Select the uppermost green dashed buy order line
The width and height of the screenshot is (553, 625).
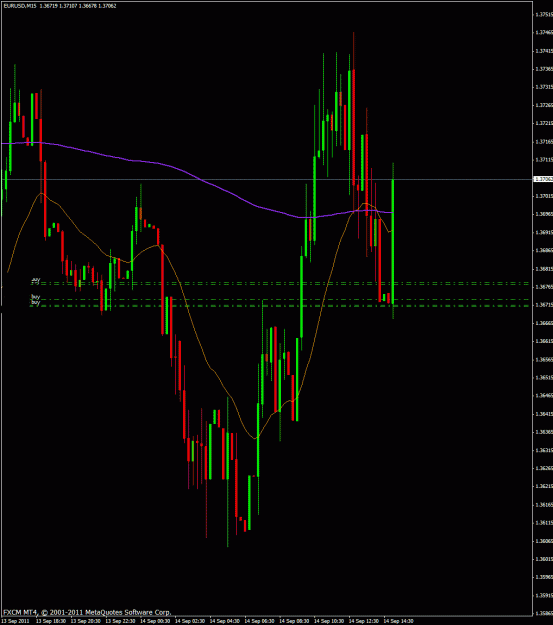(x=280, y=283)
